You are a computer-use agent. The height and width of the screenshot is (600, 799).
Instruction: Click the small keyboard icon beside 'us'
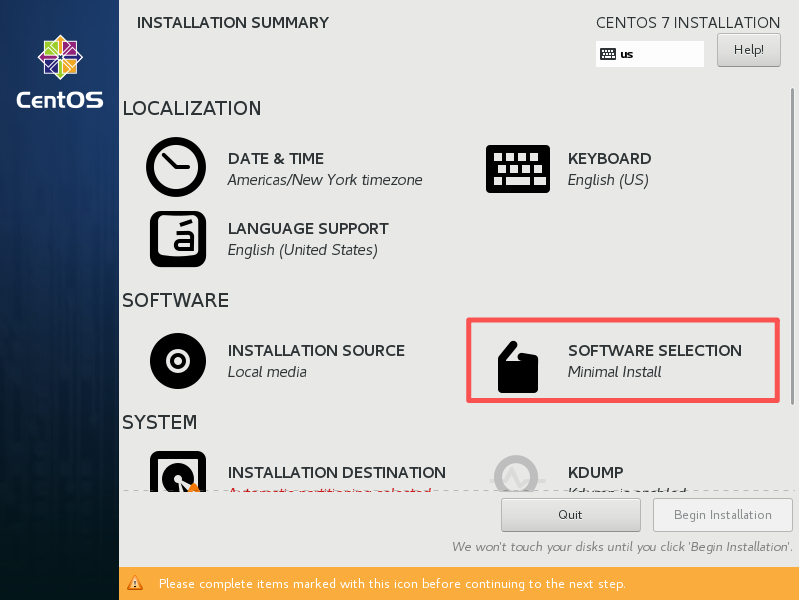[x=607, y=54]
